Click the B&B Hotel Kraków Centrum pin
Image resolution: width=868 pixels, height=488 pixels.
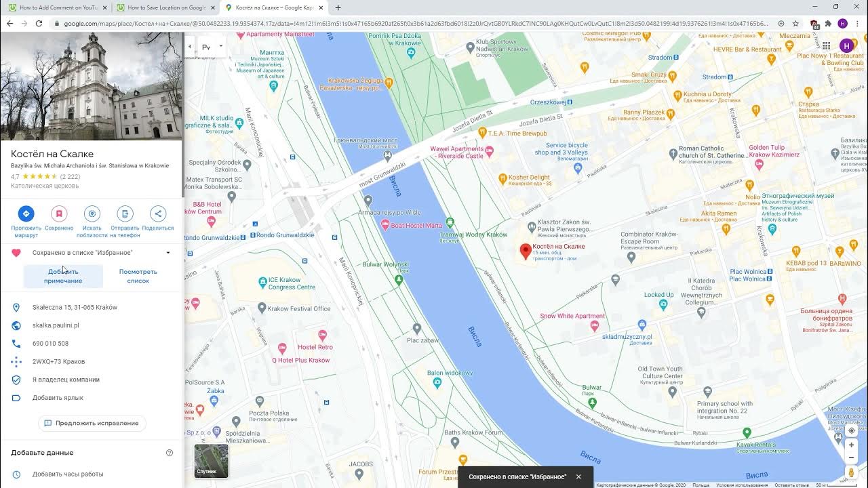pyautogui.click(x=211, y=221)
